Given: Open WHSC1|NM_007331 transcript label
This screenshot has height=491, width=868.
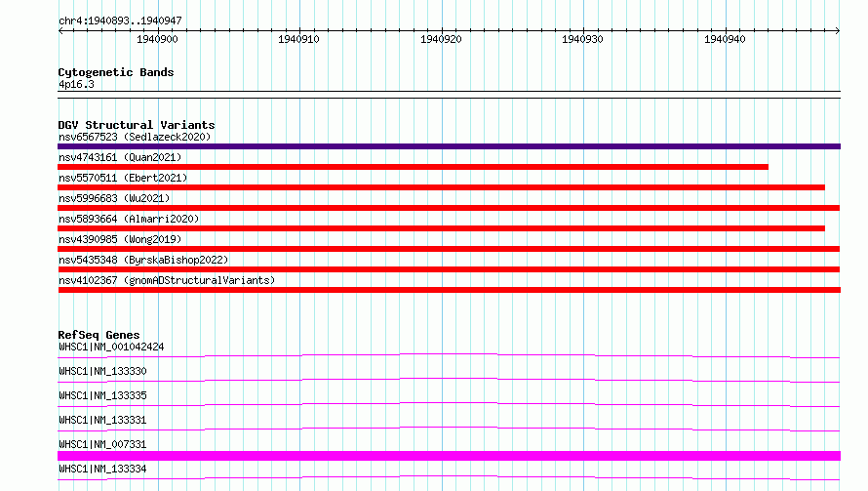Looking at the screenshot, I should tap(102, 444).
